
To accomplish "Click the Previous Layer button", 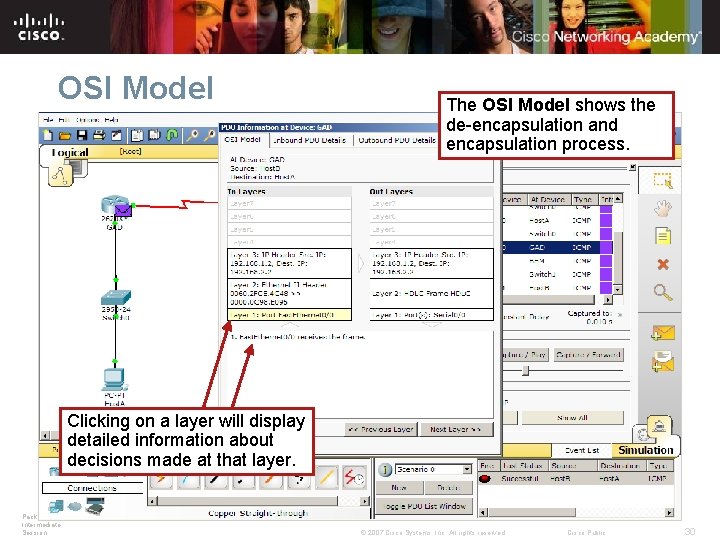I will (x=381, y=429).
